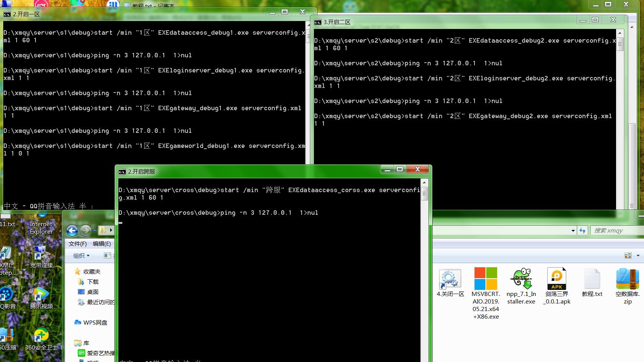
Task: Open the 教程.txt text file
Action: 592,280
